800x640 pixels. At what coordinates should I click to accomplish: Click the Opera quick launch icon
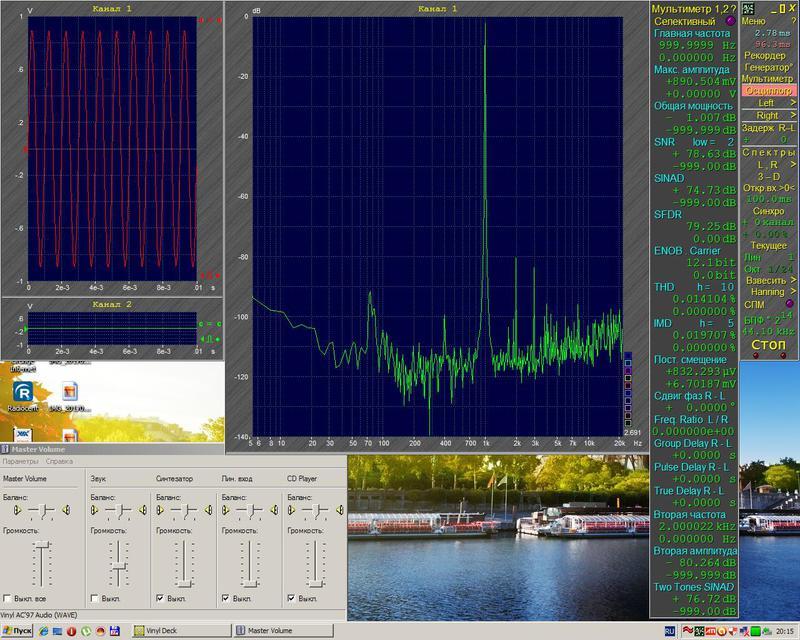click(x=71, y=631)
